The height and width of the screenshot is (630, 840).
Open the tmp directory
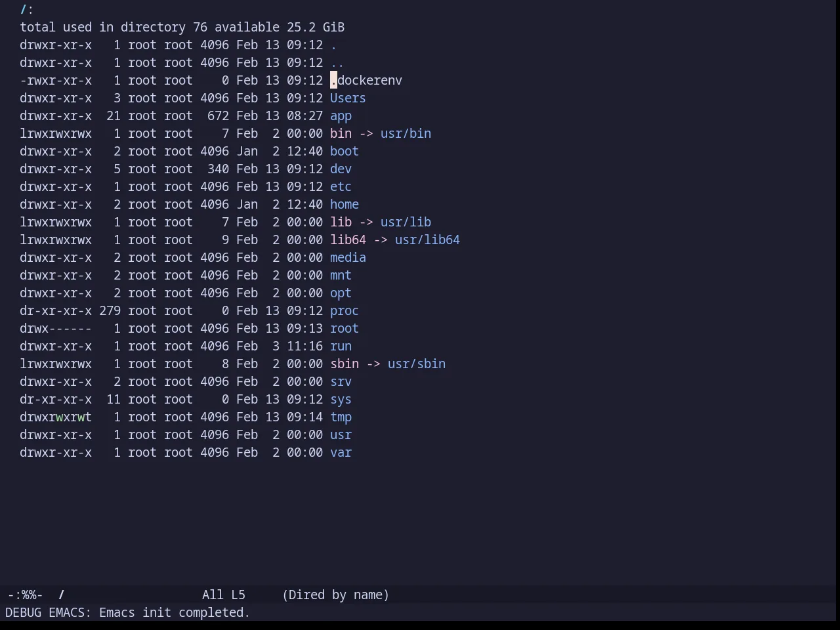[x=341, y=417]
